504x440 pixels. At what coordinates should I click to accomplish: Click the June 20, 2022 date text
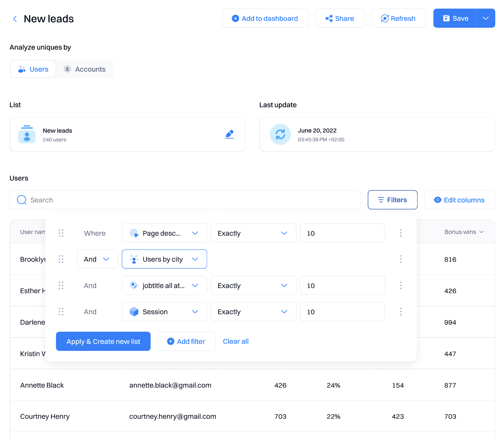click(x=317, y=131)
